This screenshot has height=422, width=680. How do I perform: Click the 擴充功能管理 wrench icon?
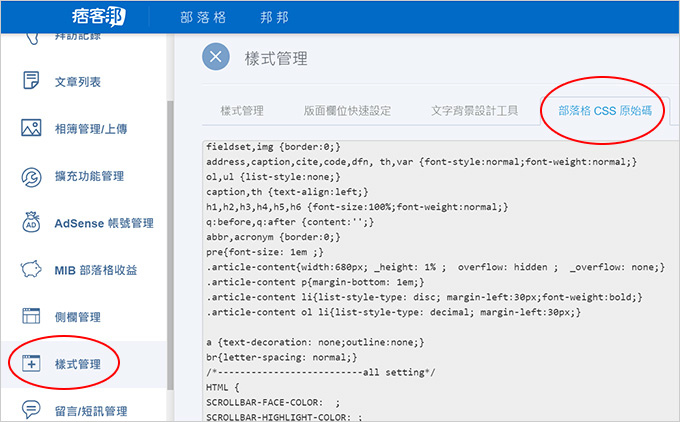[x=31, y=177]
